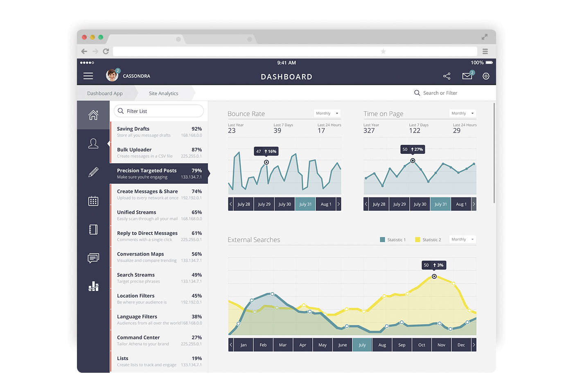Click the dashboard vertical scrollbar
This screenshot has width=573, height=392.
point(494,153)
